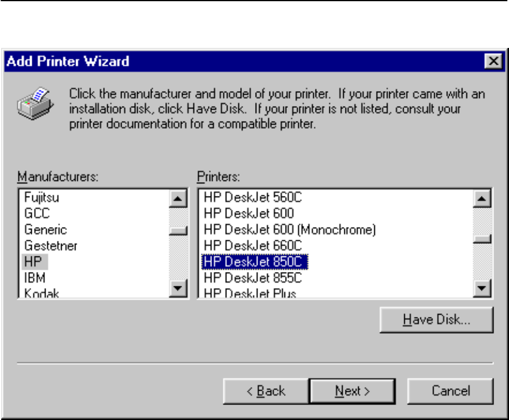Close the Add Printer Wizard window

493,61
